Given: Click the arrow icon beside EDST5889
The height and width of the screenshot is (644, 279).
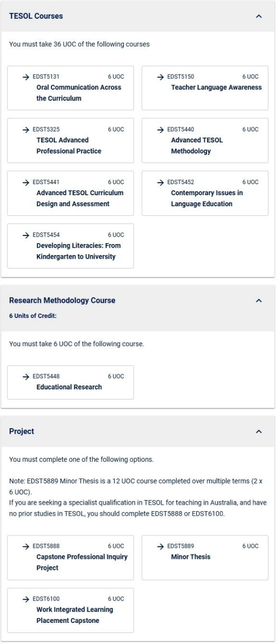Looking at the screenshot, I should pyautogui.click(x=160, y=546).
